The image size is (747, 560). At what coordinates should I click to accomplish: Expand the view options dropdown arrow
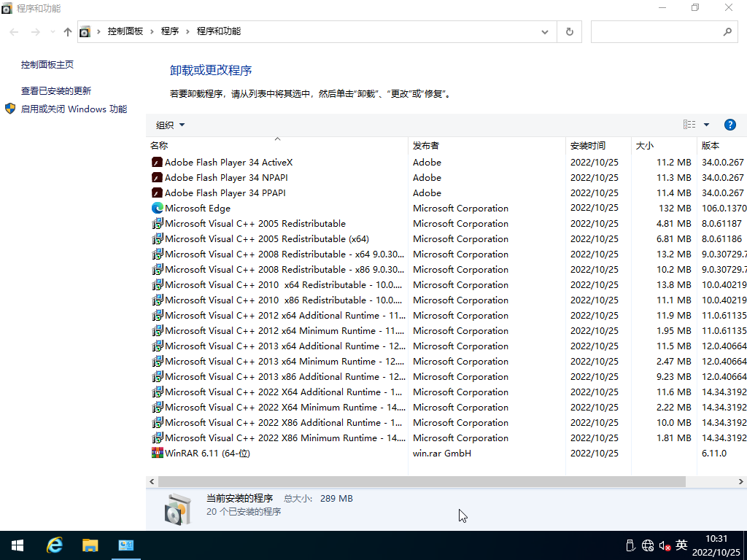[x=706, y=125]
